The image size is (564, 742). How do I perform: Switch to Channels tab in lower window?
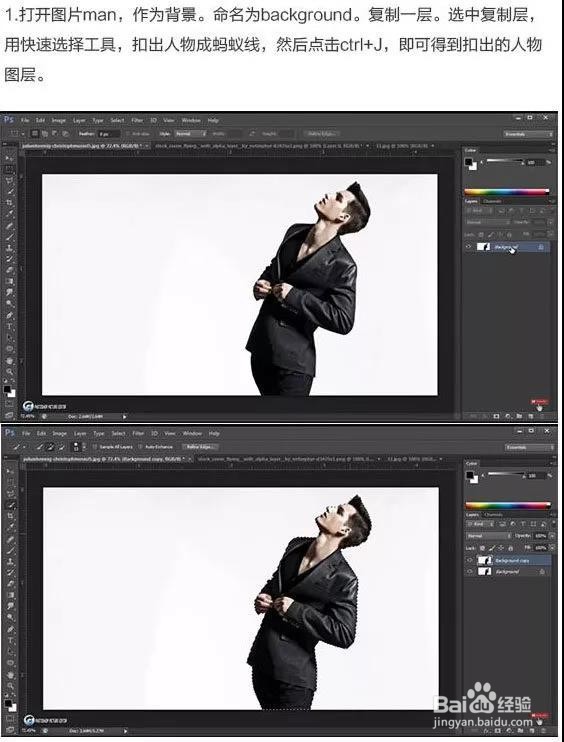[x=493, y=515]
